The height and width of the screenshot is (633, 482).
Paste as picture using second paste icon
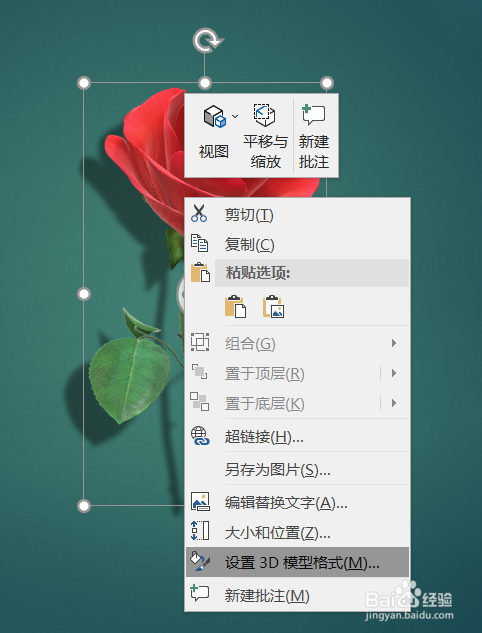(x=274, y=307)
